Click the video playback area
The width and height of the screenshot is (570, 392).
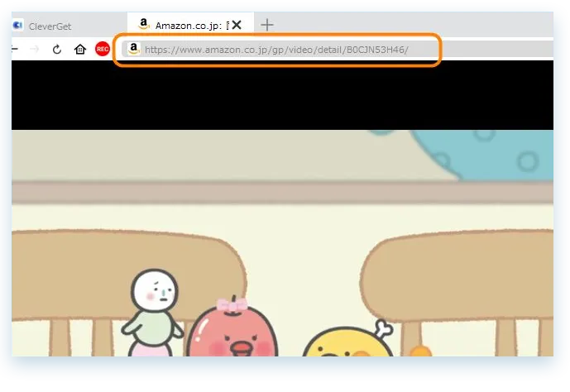(282, 208)
